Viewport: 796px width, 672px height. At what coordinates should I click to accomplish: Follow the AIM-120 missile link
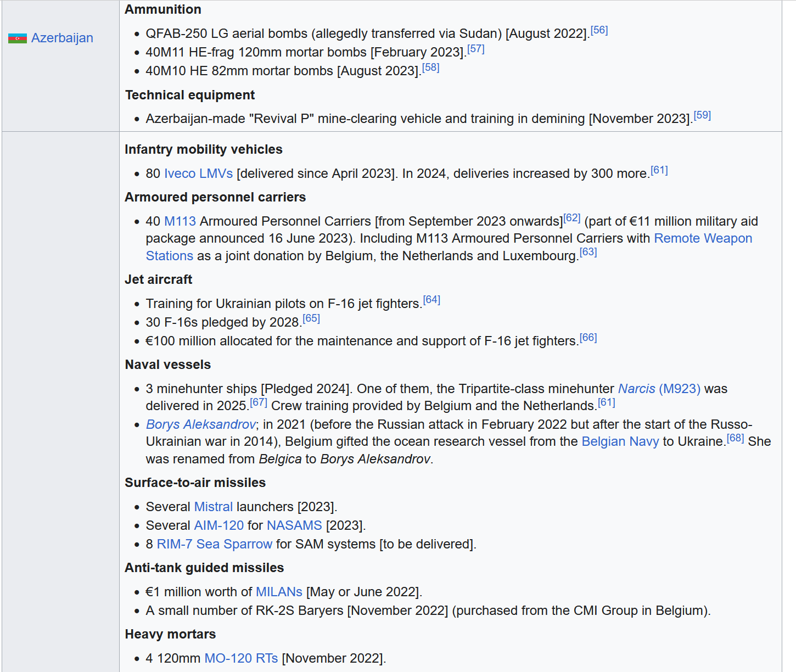(219, 525)
